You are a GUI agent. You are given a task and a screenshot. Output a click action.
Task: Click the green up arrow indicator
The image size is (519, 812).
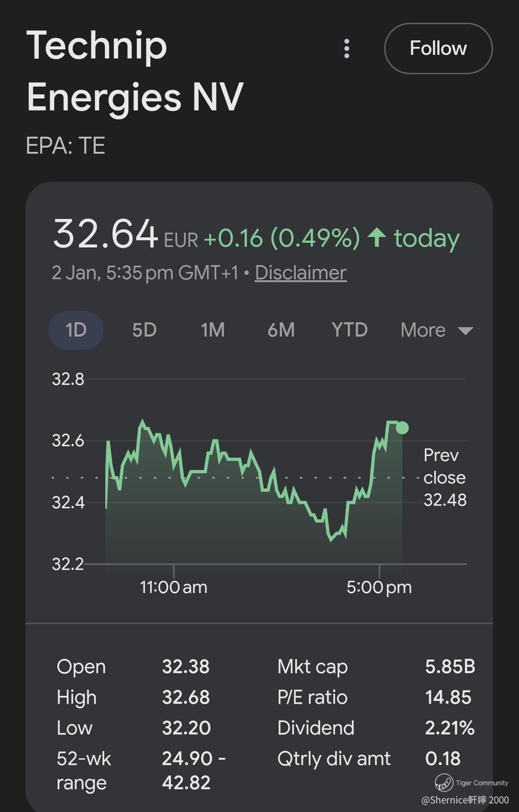click(x=377, y=238)
